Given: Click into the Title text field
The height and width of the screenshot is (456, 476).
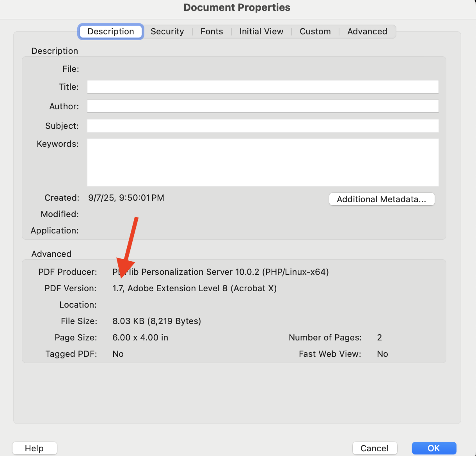Looking at the screenshot, I should [263, 87].
